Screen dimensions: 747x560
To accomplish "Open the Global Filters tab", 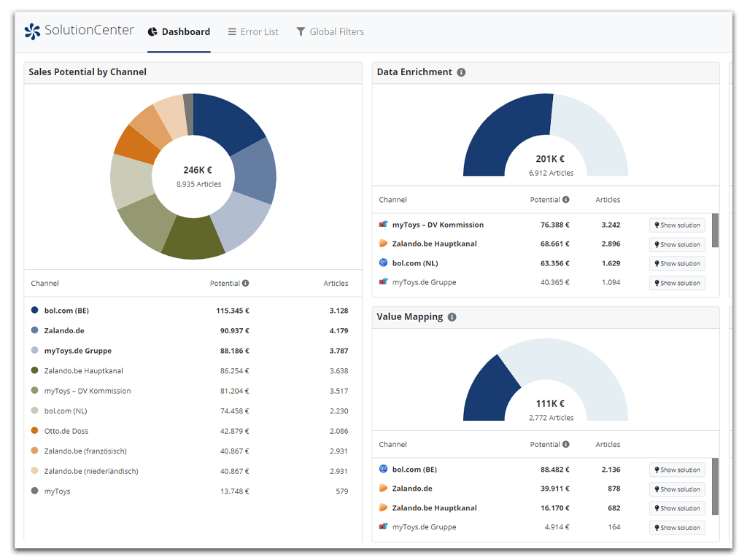I will point(330,32).
